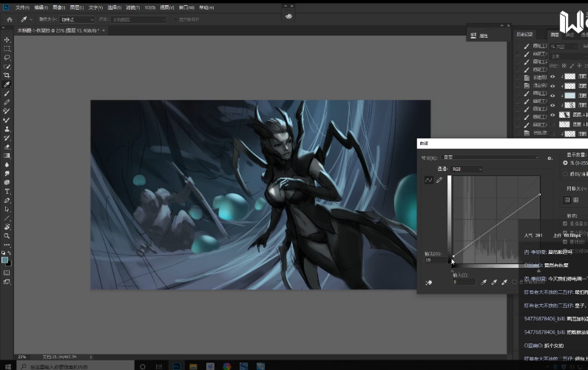Activate the Eyedropper tool in the toolbar
Screen dimensions: 588x370
(x=7, y=85)
